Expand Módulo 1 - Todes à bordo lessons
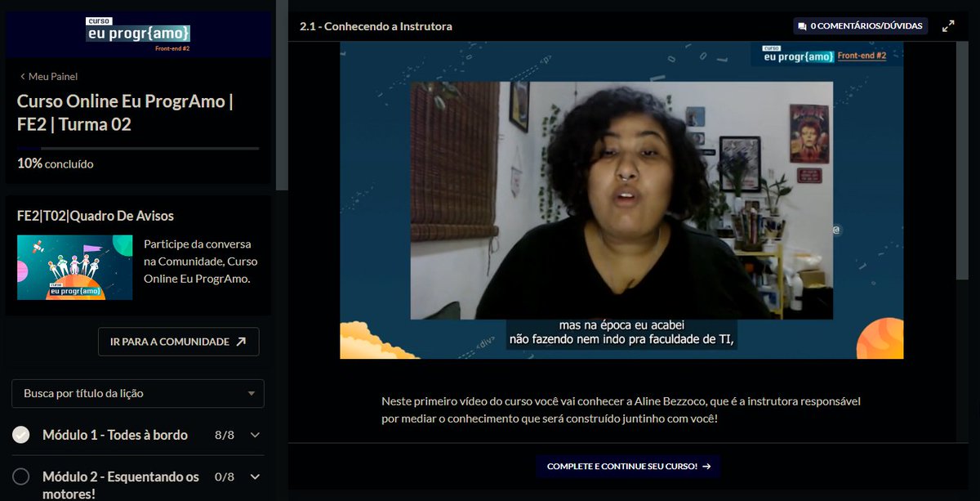Screen dimensions: 980x501 point(255,435)
